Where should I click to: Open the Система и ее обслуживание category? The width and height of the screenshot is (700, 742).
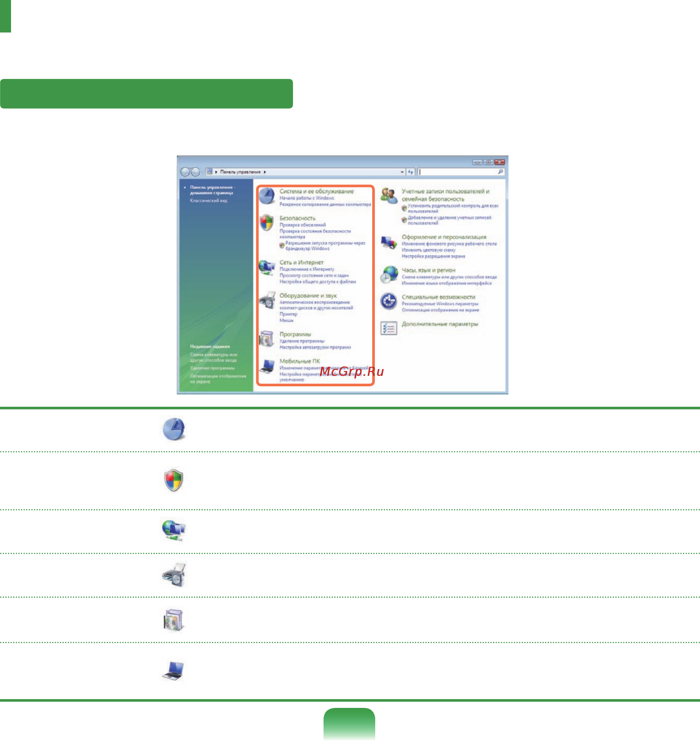point(316,191)
